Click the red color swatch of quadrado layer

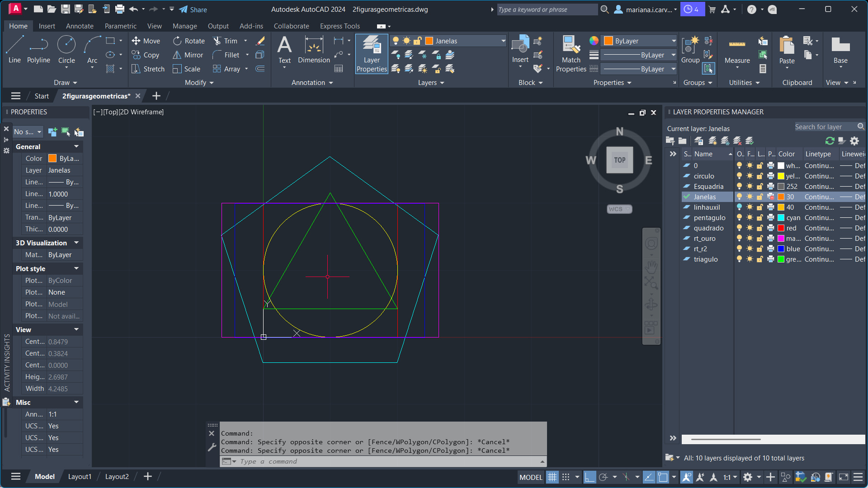coord(781,228)
